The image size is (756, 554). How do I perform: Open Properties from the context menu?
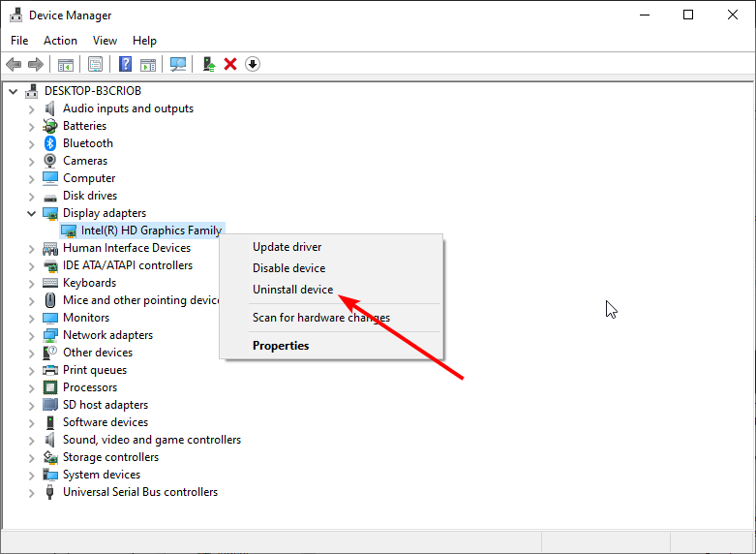click(331, 346)
